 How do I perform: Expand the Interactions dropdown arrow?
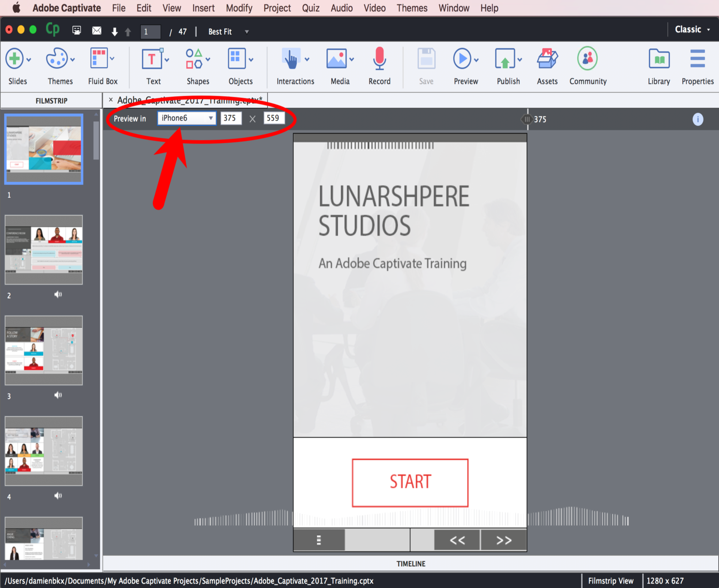tap(307, 60)
